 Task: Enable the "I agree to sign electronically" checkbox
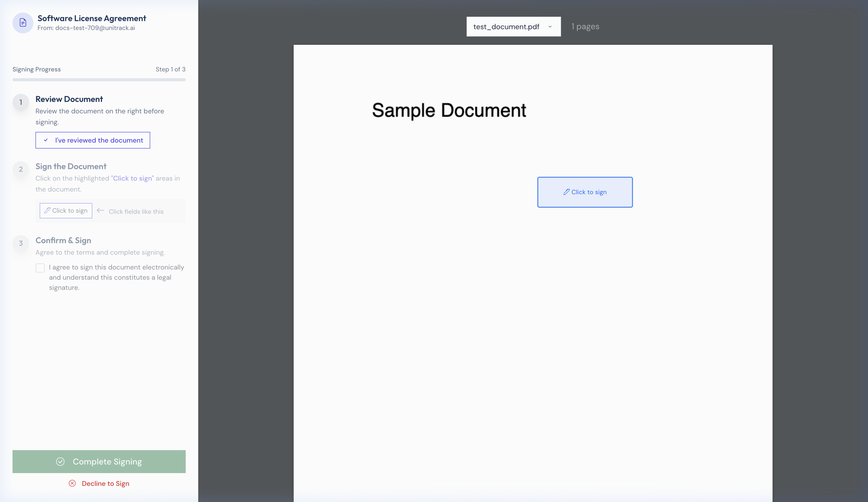point(40,268)
